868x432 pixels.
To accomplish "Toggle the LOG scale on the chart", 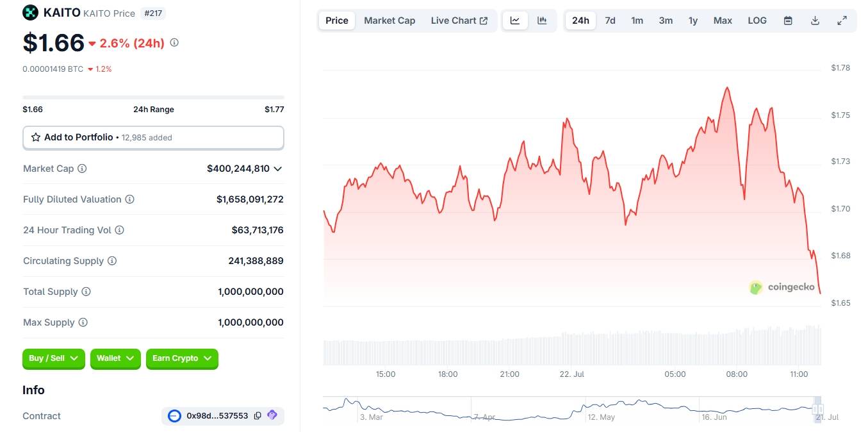I will [x=757, y=21].
